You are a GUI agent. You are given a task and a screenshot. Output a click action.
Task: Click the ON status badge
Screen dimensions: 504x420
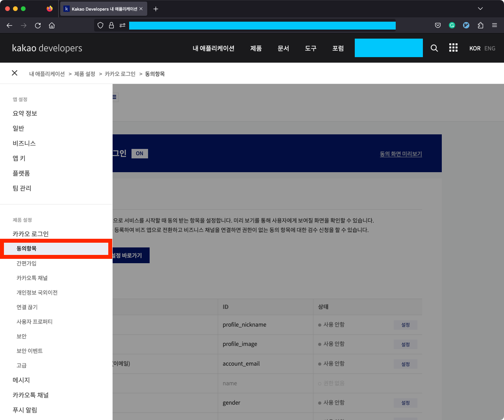[x=140, y=154]
